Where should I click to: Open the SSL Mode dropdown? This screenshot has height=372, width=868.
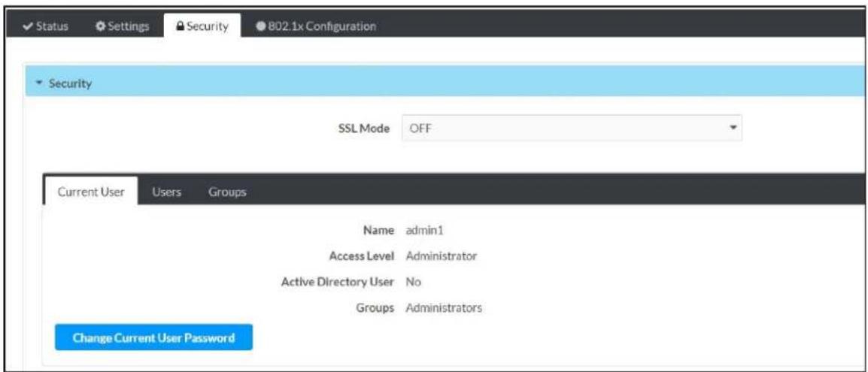(x=572, y=129)
